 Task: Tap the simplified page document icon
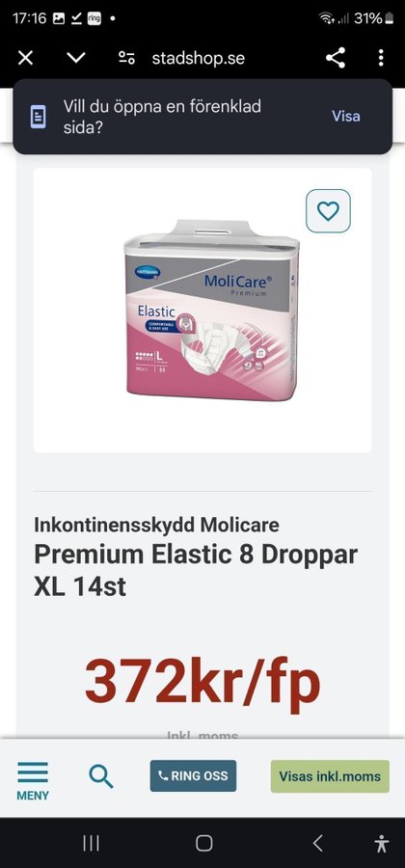(x=39, y=117)
